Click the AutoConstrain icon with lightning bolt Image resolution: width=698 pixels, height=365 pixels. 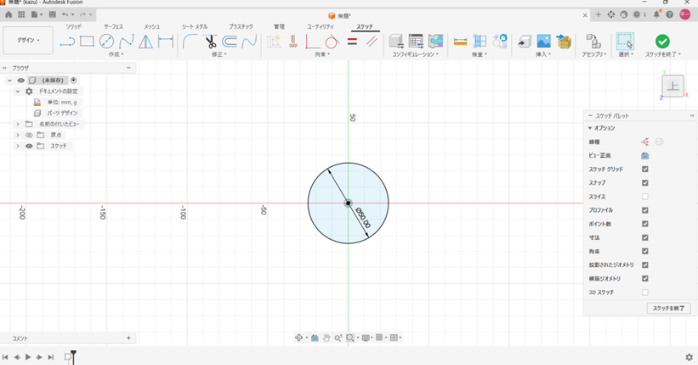tap(274, 42)
